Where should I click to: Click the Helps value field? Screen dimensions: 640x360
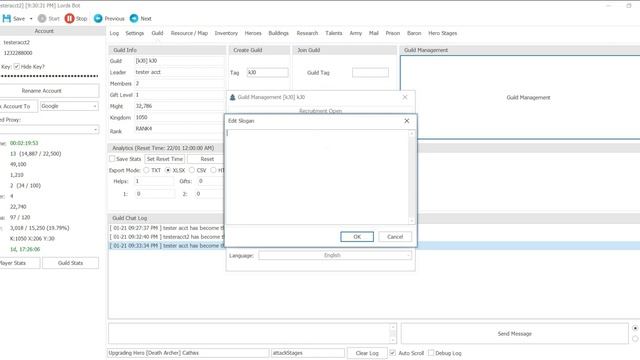click(x=154, y=181)
